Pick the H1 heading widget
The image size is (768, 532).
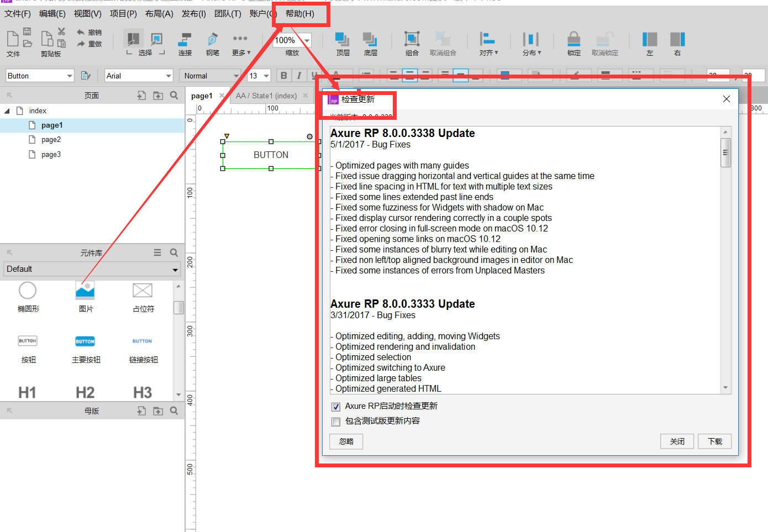pos(28,392)
